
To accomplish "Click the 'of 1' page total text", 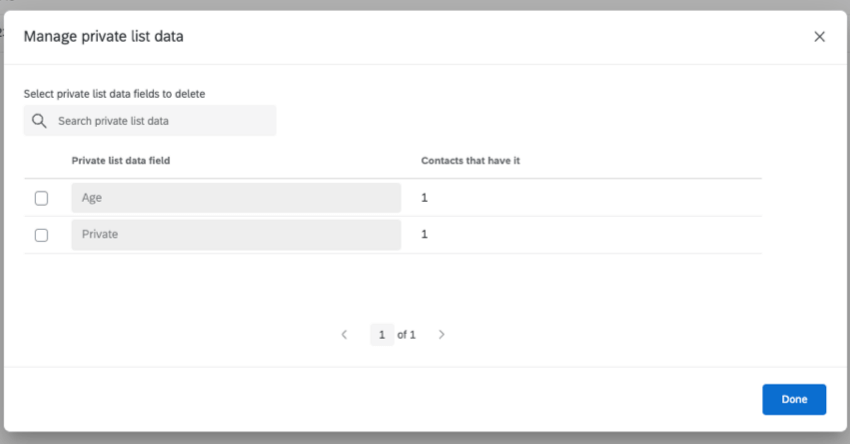I will click(x=406, y=335).
